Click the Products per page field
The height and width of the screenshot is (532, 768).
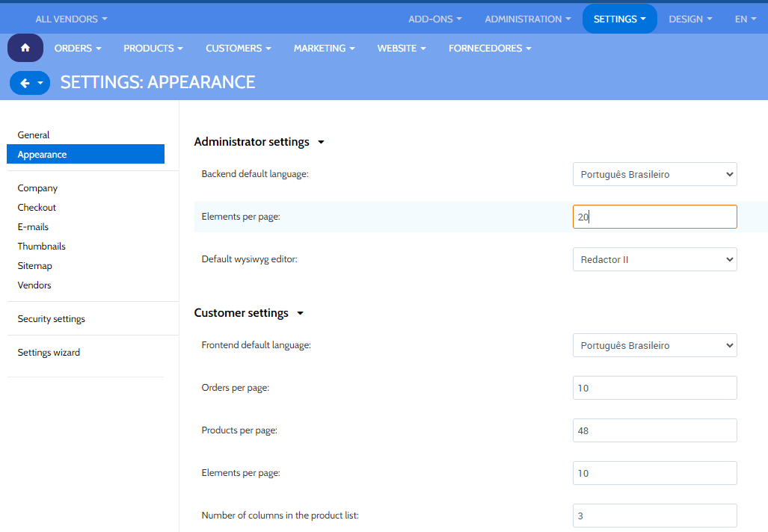(x=654, y=431)
